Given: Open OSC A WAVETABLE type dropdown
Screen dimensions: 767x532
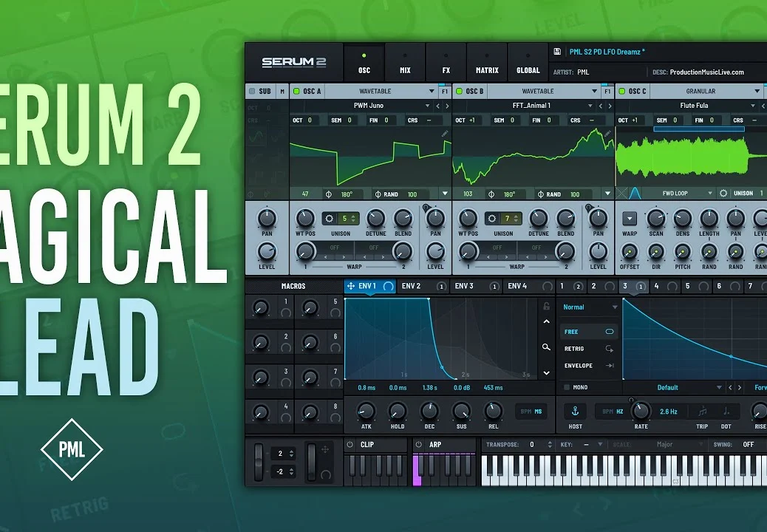Looking at the screenshot, I should point(381,91).
